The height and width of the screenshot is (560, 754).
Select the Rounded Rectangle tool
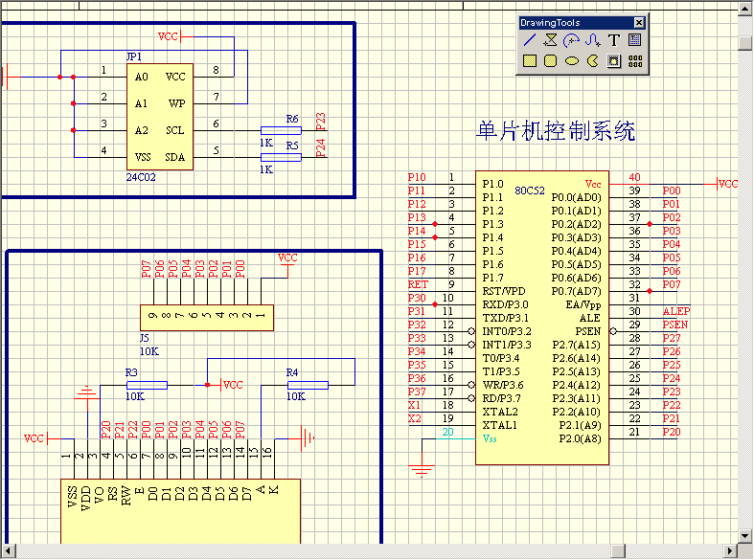tap(550, 61)
